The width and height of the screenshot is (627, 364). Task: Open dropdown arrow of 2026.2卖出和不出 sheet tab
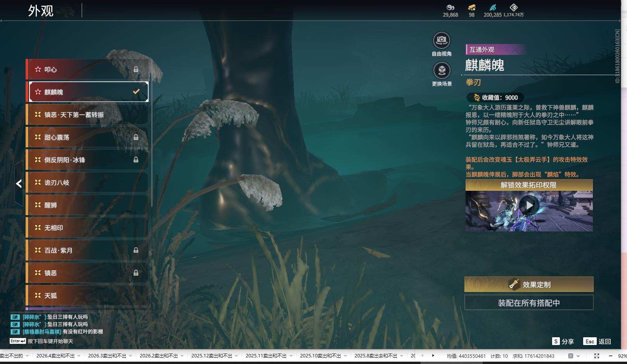pyautogui.click(x=182, y=356)
